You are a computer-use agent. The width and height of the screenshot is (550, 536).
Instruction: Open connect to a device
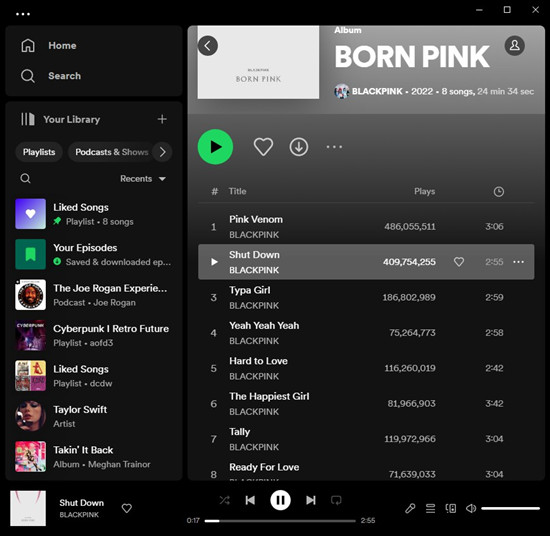451,508
